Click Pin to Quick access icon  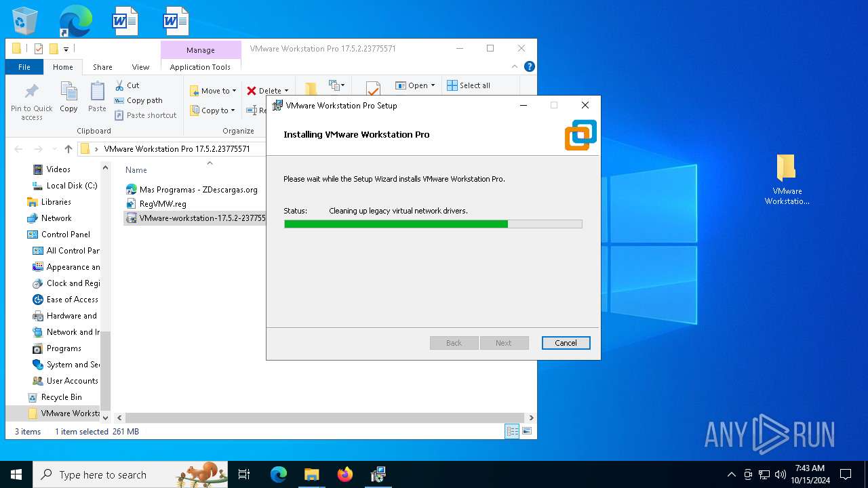click(x=31, y=102)
